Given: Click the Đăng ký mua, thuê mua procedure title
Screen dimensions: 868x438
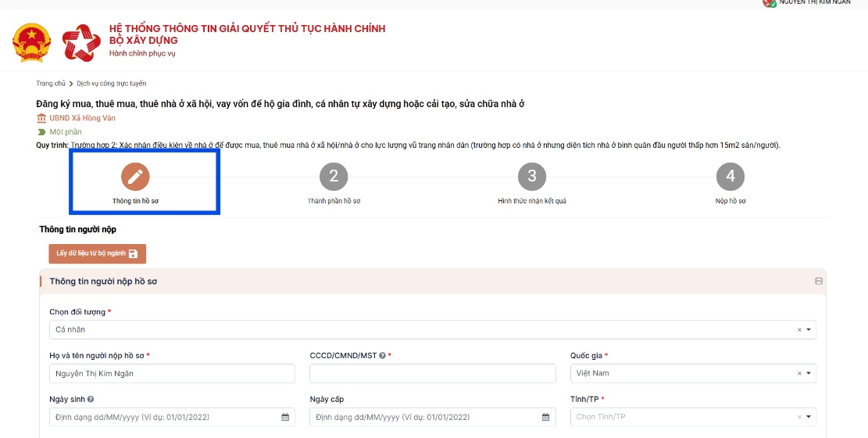Looking at the screenshot, I should point(280,104).
